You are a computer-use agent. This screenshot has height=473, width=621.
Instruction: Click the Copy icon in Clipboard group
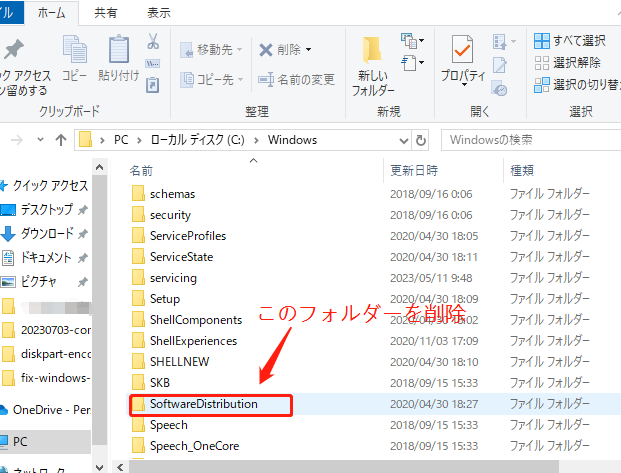[74, 49]
